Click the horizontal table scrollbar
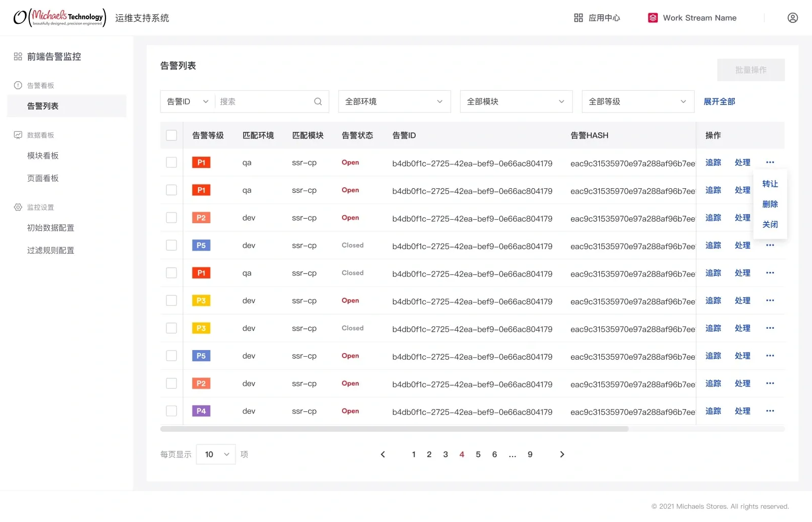The height and width of the screenshot is (522, 812). [x=394, y=429]
